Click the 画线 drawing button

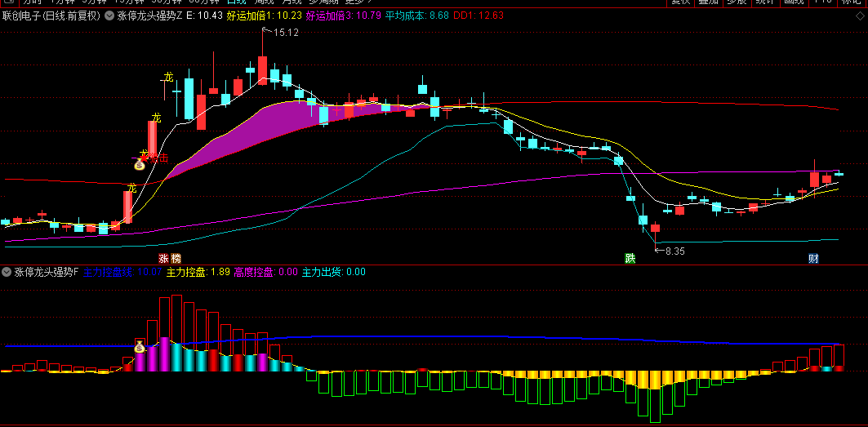pos(795,2)
